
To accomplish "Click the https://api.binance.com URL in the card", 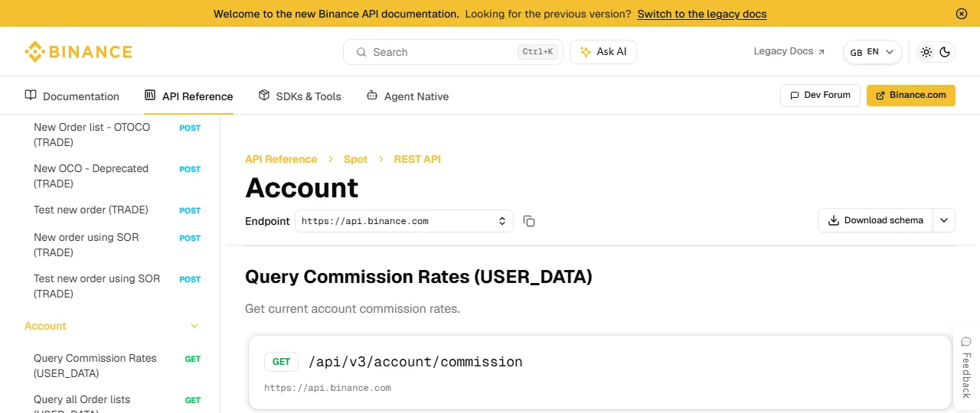I will (328, 388).
